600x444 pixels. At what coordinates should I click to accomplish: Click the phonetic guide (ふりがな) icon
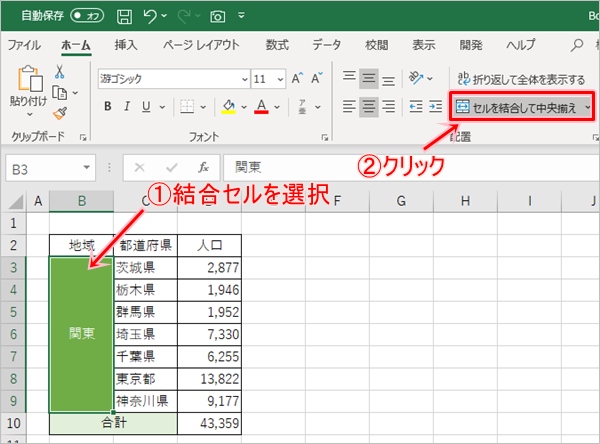pos(302,107)
